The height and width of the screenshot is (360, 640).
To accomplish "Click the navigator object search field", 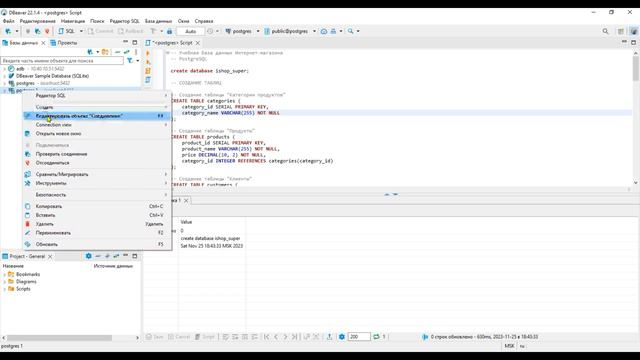I will click(x=62, y=60).
